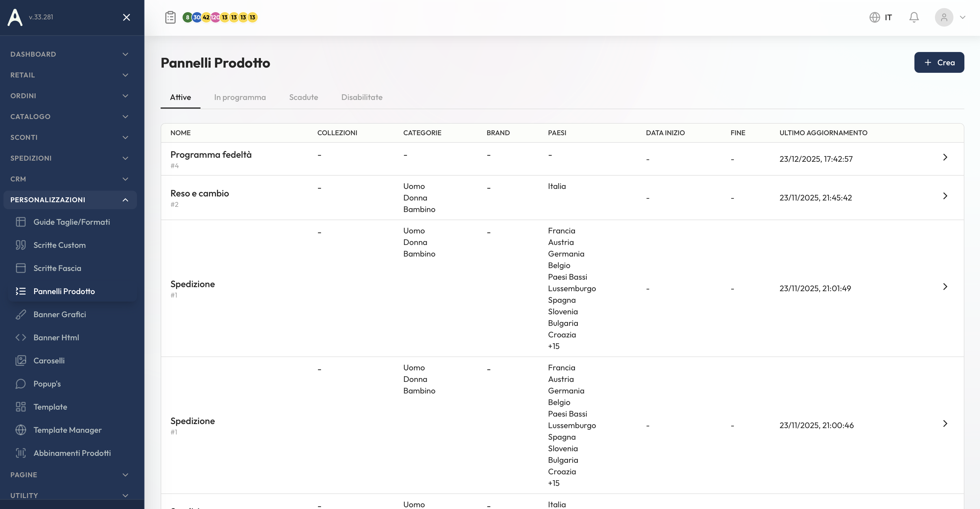Expand the UTILITY menu
The height and width of the screenshot is (509, 980).
tap(70, 495)
